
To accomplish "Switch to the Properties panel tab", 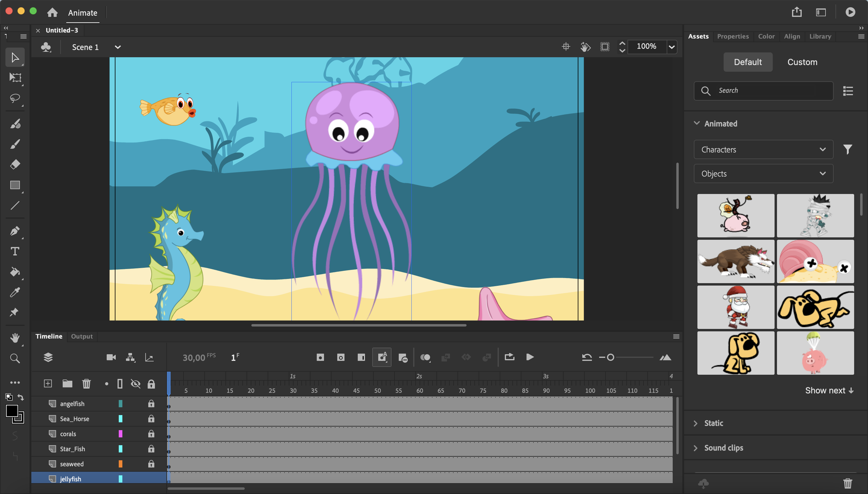I will (733, 36).
